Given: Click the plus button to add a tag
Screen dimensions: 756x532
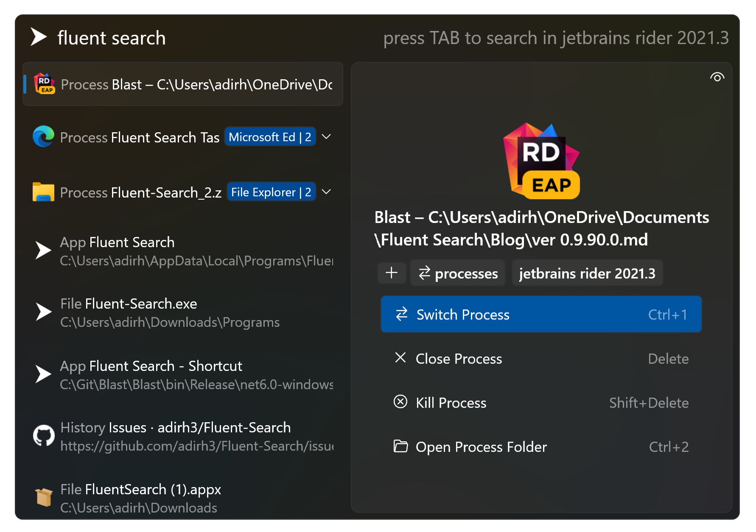Looking at the screenshot, I should coord(392,273).
